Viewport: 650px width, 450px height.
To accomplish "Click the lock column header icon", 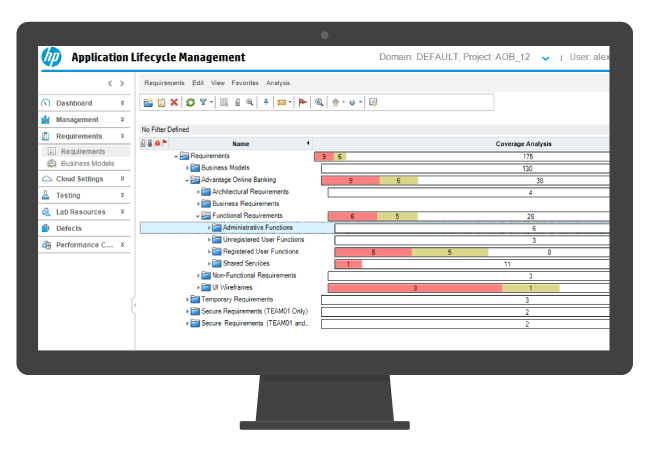I will (143, 143).
